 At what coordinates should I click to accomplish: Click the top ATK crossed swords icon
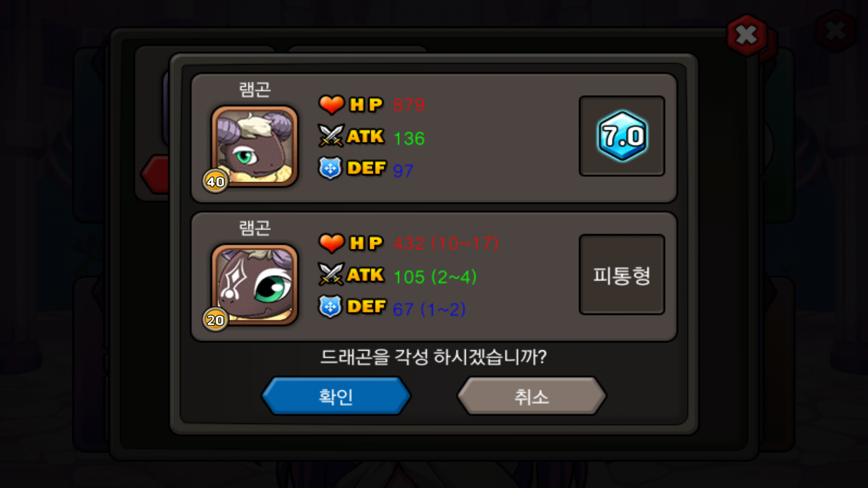[331, 136]
